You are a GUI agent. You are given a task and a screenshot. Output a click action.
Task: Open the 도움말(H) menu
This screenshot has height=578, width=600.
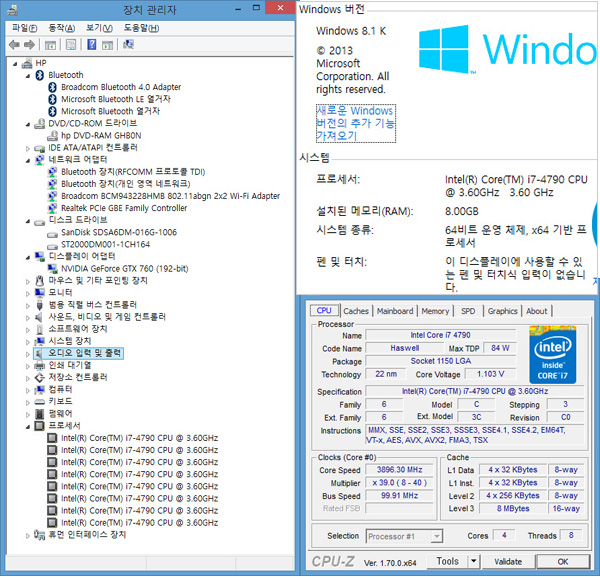tap(141, 28)
